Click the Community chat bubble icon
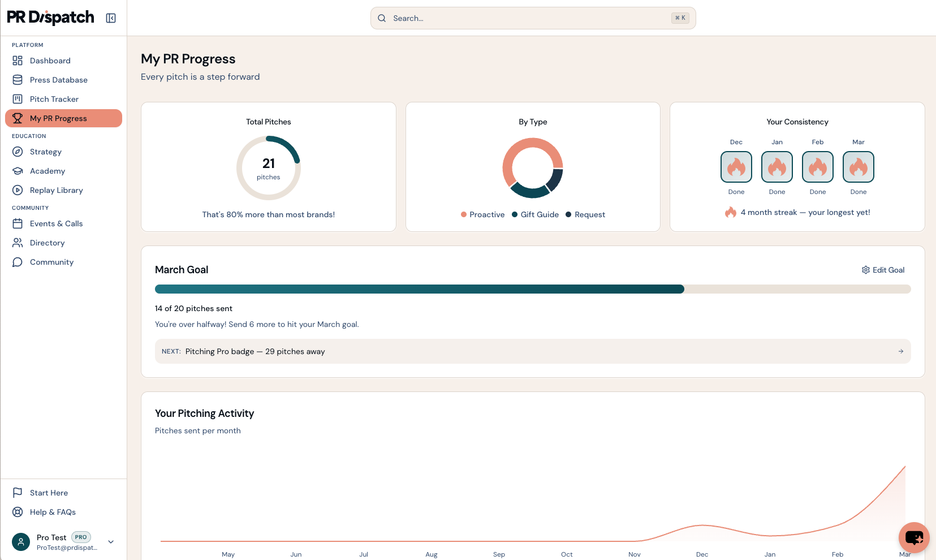This screenshot has width=936, height=560. 18,262
